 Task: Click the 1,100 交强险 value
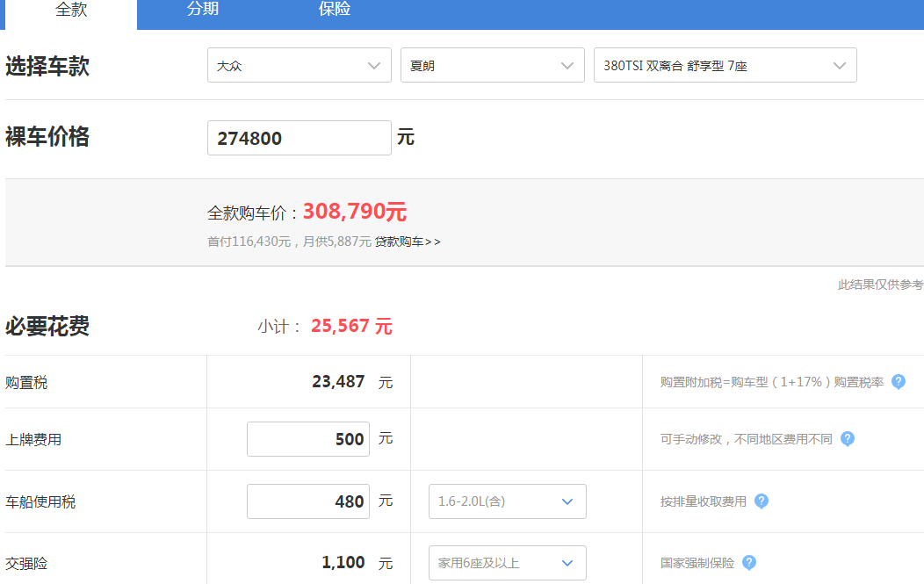343,563
